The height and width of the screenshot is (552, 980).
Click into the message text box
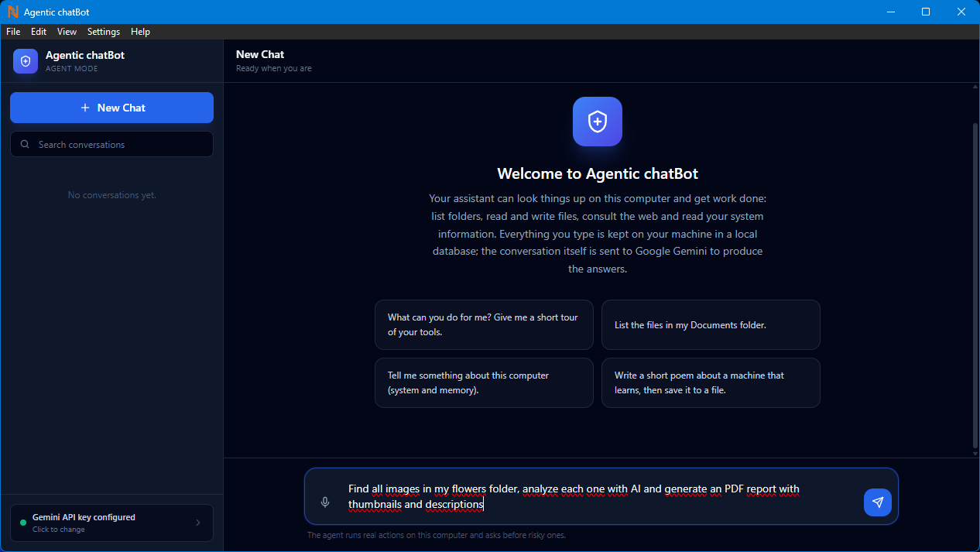click(600, 496)
